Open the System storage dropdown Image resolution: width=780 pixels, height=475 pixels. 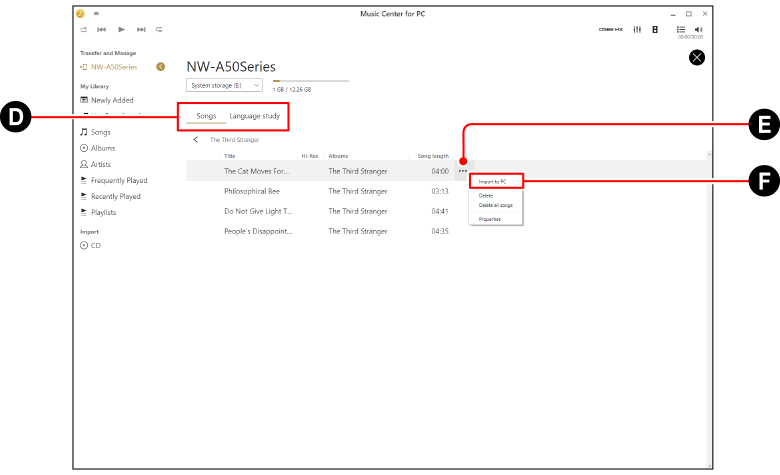[x=224, y=86]
